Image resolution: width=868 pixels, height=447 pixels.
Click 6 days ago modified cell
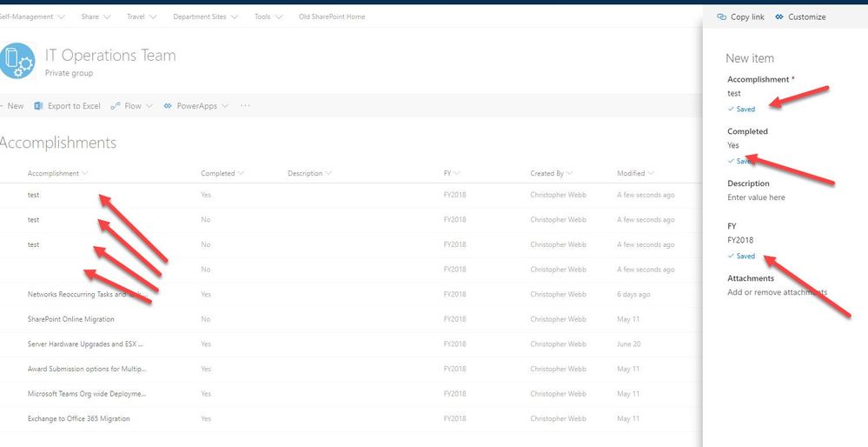633,294
